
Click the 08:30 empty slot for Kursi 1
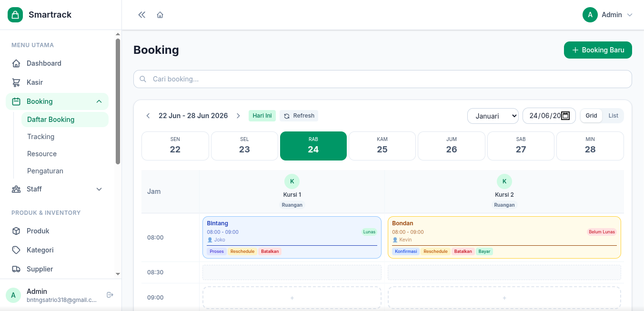tap(292, 272)
